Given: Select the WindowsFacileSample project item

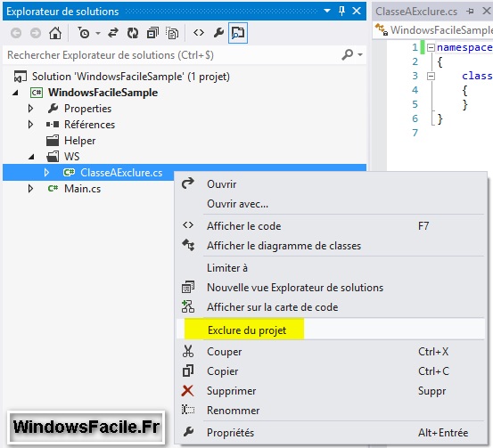Looking at the screenshot, I should pos(103,93).
